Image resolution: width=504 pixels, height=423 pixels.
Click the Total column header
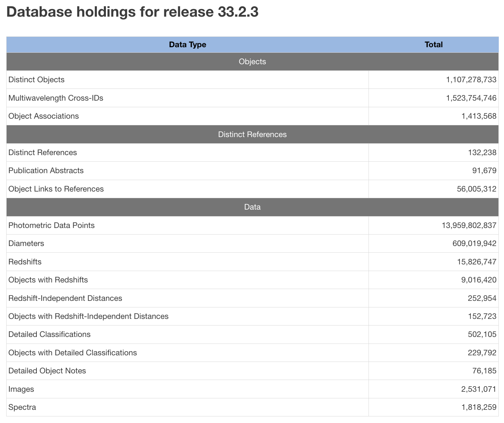(x=433, y=45)
